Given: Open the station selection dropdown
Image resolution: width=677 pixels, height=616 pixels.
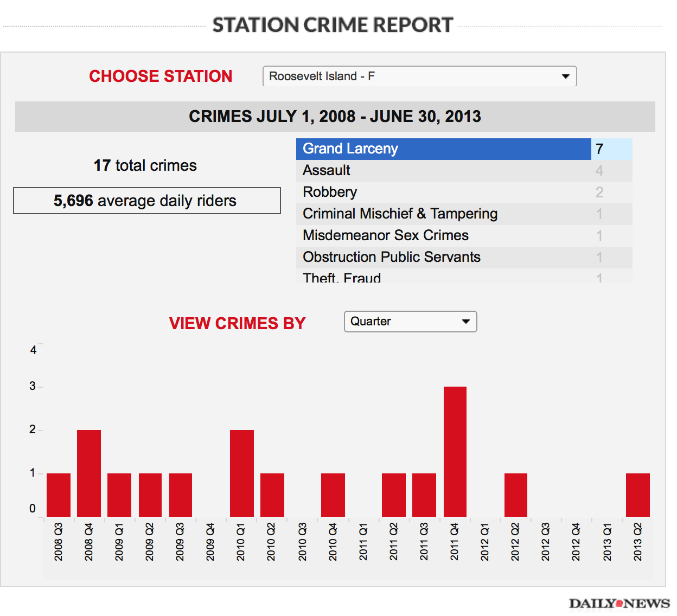Looking at the screenshot, I should click(x=419, y=76).
